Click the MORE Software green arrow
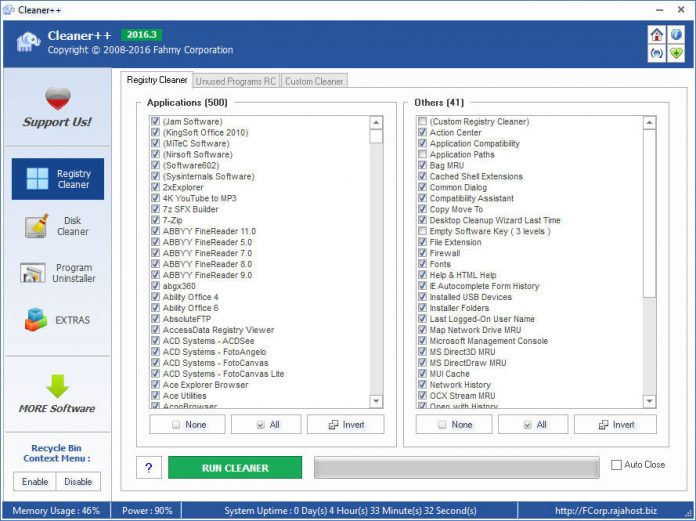696x521 pixels. coord(58,386)
